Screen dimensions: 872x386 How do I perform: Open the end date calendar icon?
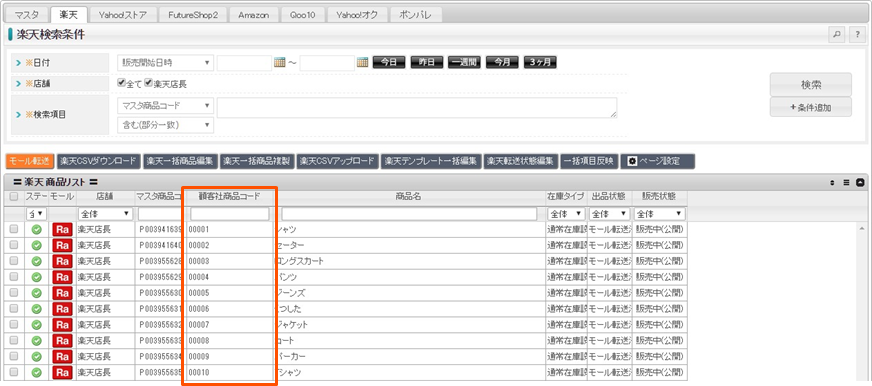point(363,62)
